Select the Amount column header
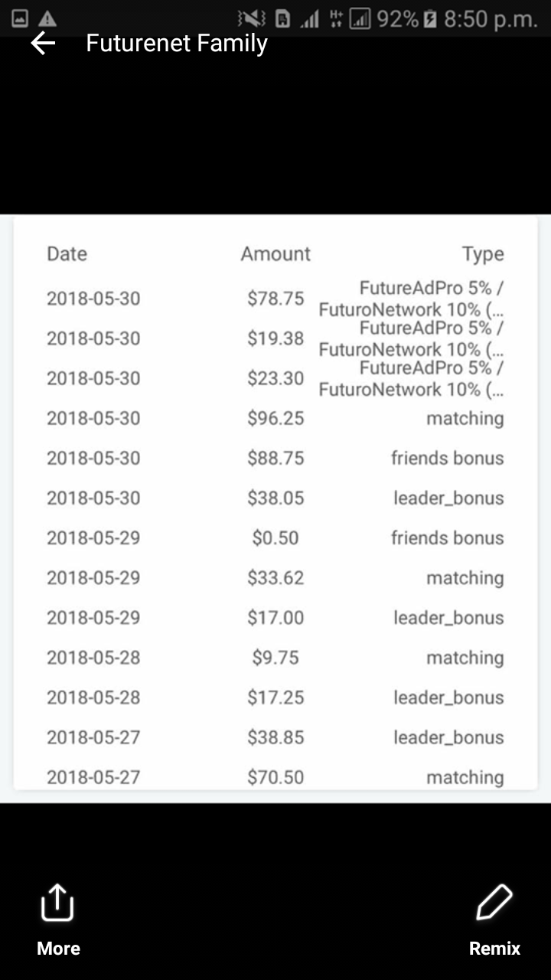 click(275, 254)
